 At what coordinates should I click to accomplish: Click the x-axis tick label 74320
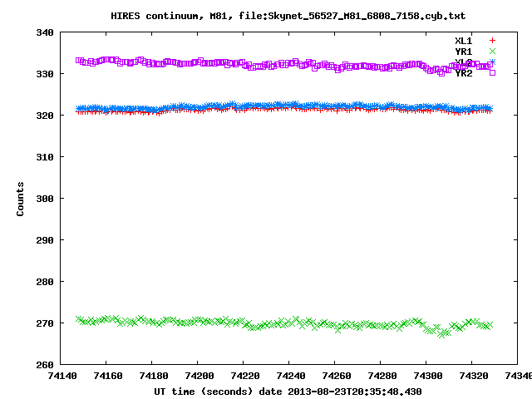(x=474, y=376)
